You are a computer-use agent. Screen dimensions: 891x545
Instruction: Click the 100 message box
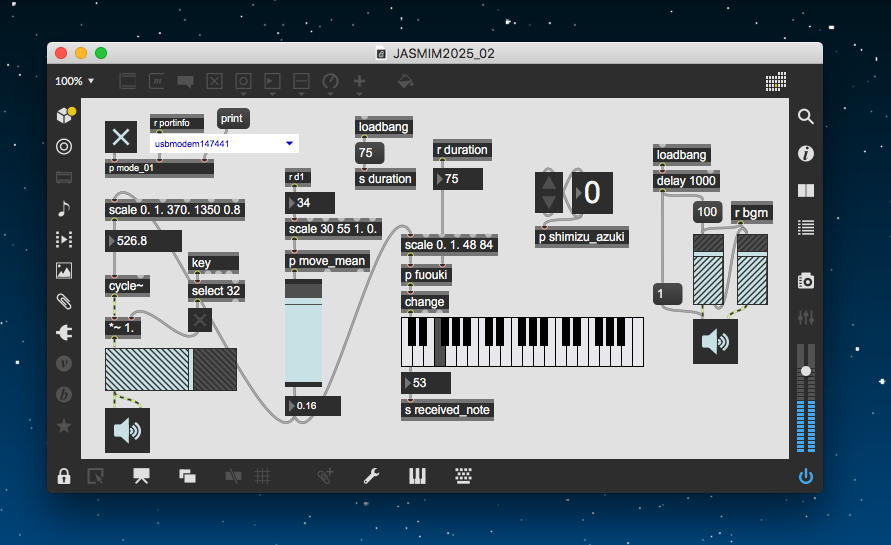coord(707,212)
